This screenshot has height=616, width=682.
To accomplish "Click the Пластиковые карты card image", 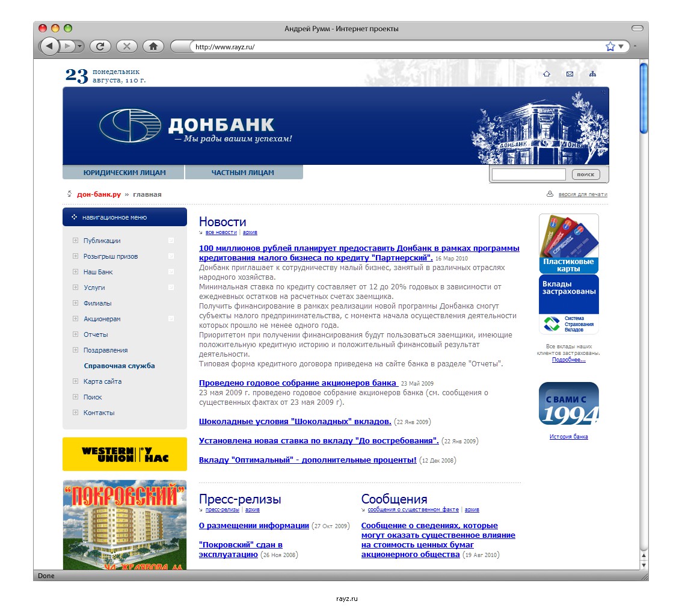I will coord(569,243).
